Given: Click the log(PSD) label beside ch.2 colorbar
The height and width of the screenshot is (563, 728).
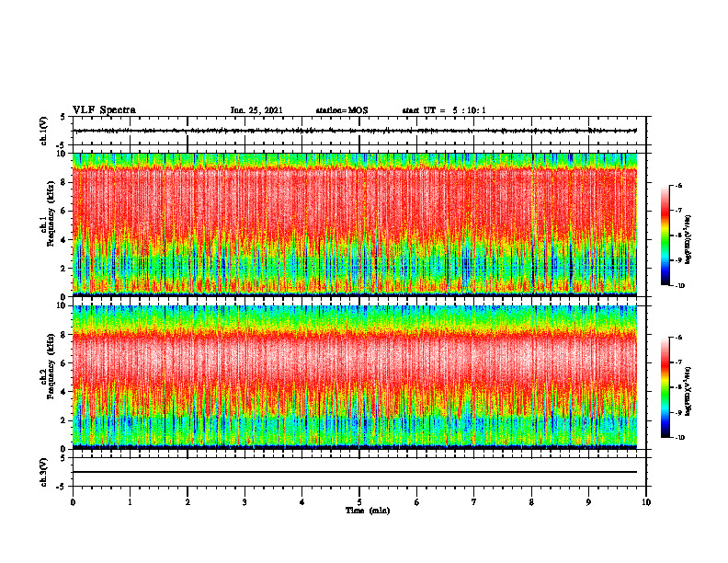Looking at the screenshot, I should click(x=688, y=391).
